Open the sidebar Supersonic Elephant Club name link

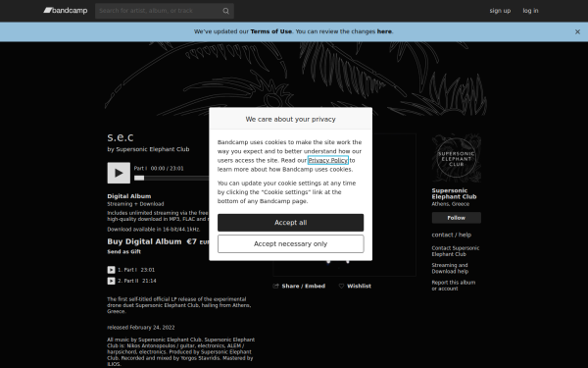pyautogui.click(x=454, y=193)
